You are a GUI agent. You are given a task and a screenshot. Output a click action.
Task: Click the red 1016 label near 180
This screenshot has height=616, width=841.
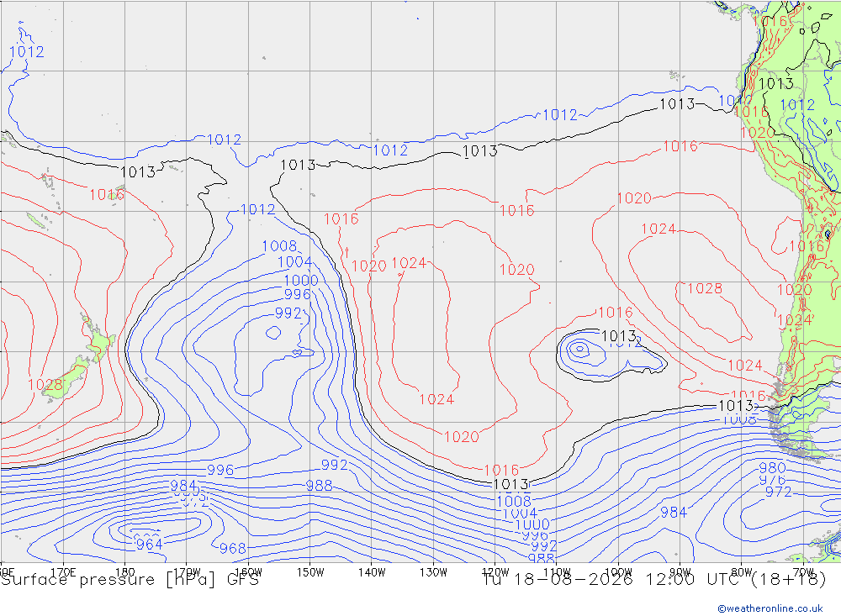pyautogui.click(x=107, y=195)
